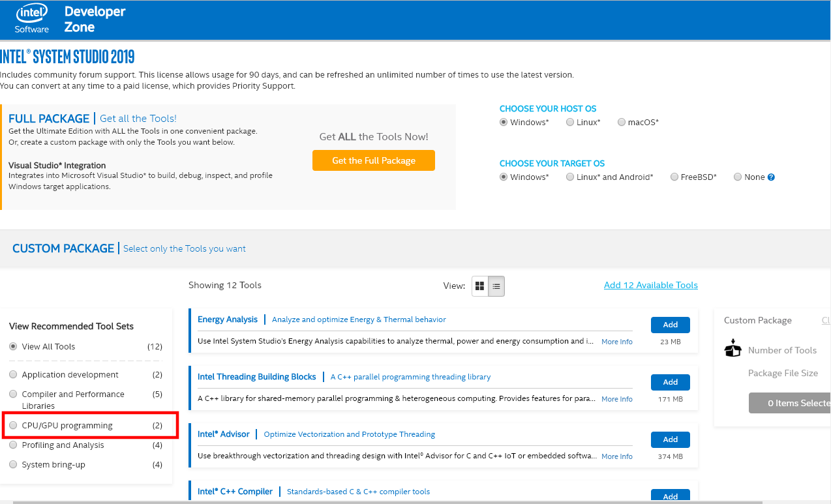The width and height of the screenshot is (831, 504).
Task: Click the Intel Software logo
Action: coord(32,19)
